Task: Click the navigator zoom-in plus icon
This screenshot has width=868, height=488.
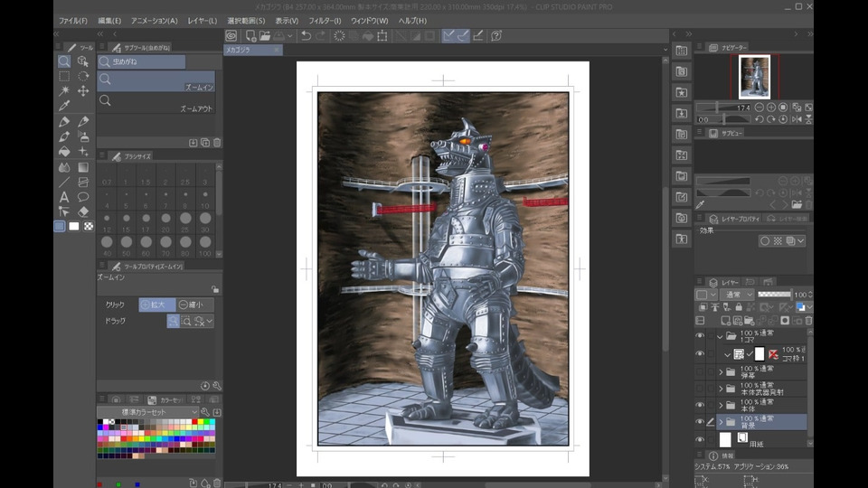Action: [770, 108]
